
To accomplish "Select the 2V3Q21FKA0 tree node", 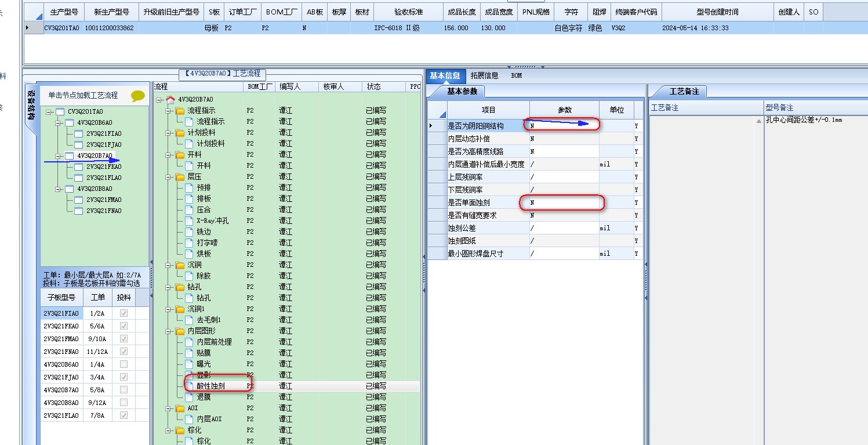I will pyautogui.click(x=104, y=167).
